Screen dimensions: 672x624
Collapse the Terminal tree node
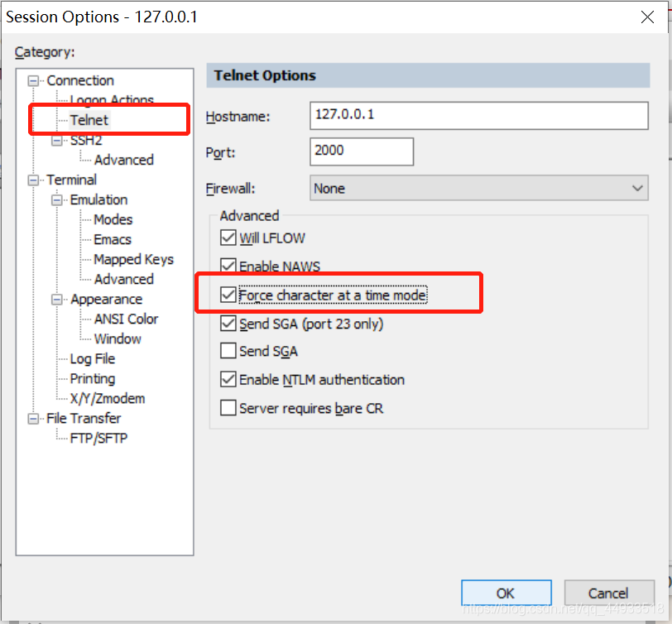pos(33,180)
